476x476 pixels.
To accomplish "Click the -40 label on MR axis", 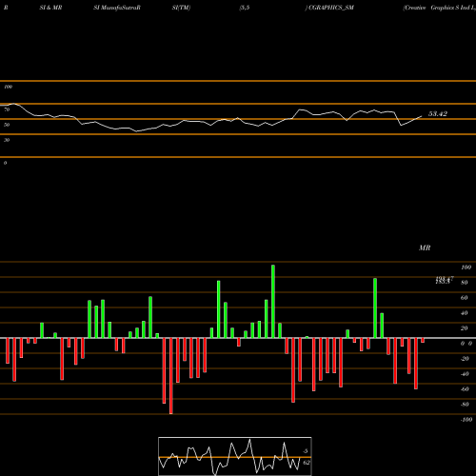I will tap(465, 374).
